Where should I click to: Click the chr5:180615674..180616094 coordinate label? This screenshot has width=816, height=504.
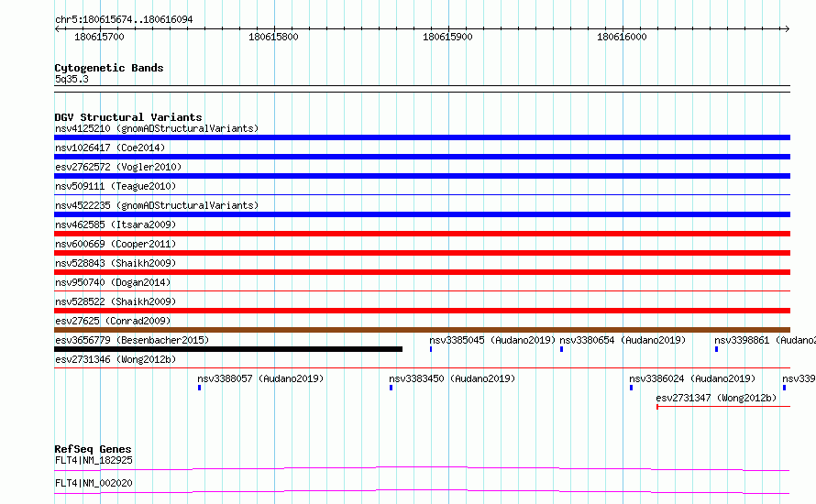pos(124,19)
